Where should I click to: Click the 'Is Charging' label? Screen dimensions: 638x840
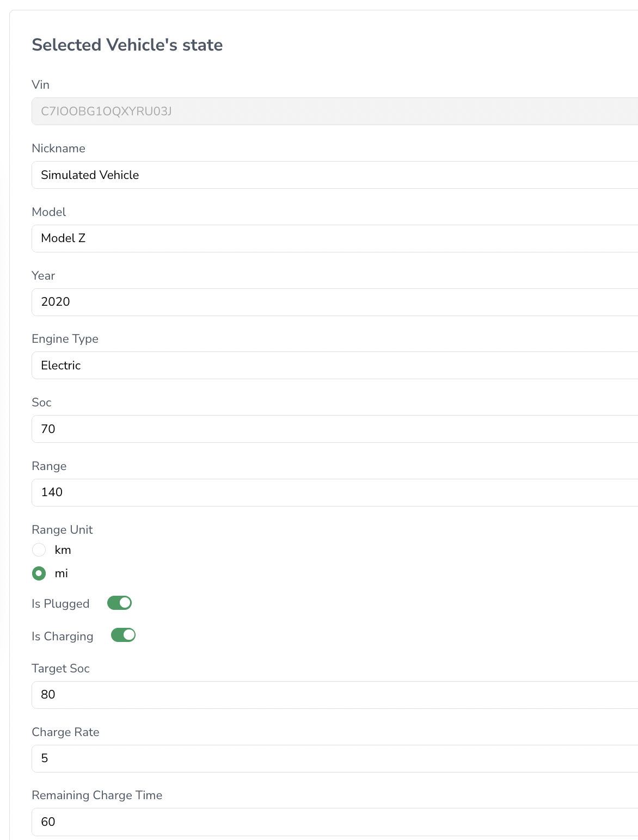(63, 637)
